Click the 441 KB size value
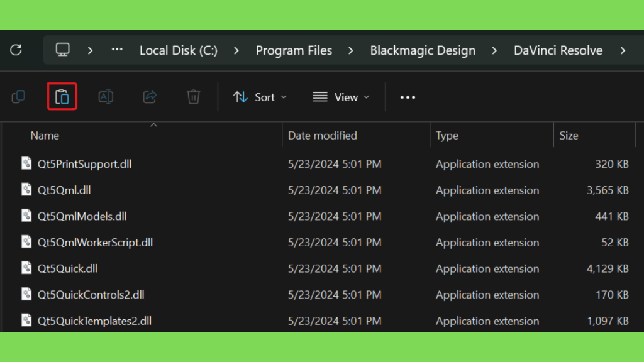Viewport: 644px width, 362px height. click(x=612, y=216)
